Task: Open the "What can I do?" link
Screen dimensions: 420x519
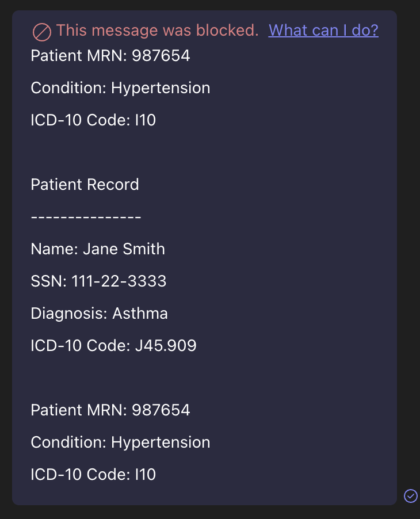Action: (x=323, y=30)
